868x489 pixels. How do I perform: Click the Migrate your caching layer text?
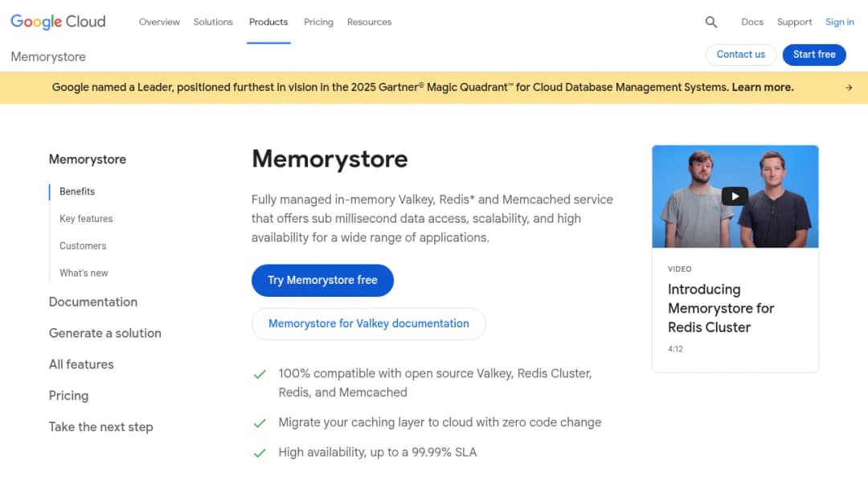click(x=440, y=422)
